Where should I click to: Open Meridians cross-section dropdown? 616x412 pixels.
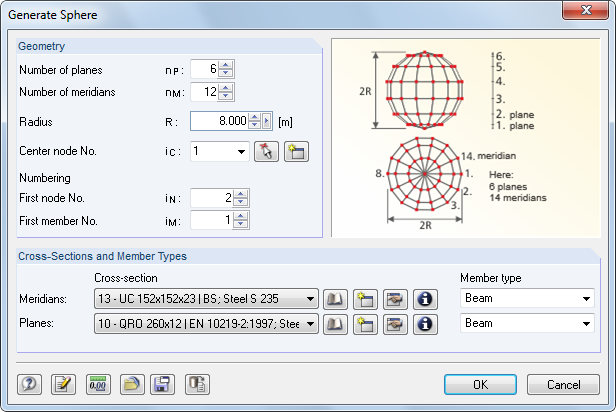tap(310, 299)
